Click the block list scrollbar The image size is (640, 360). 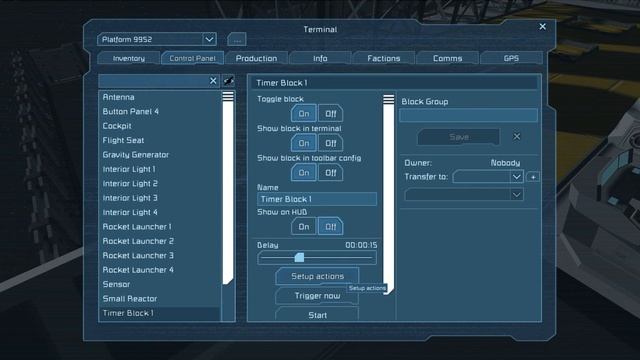click(228, 188)
